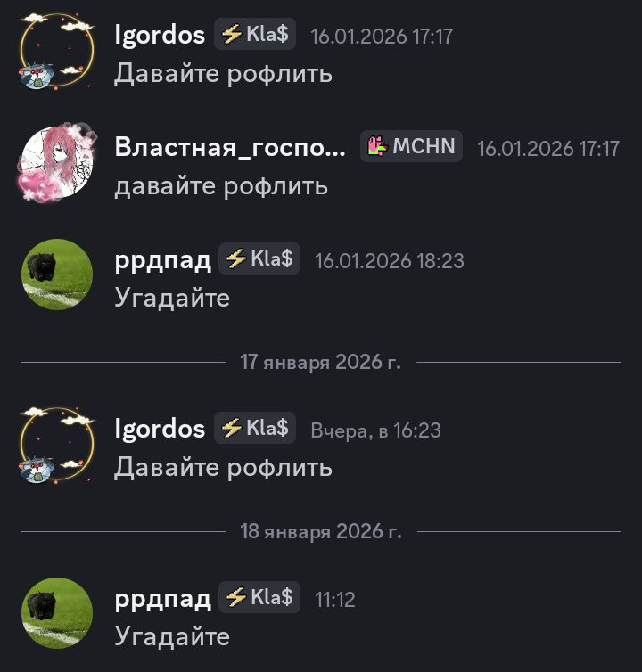Image resolution: width=642 pixels, height=672 pixels.
Task: Click ррдпад username on 11:12 message
Action: click(x=163, y=599)
